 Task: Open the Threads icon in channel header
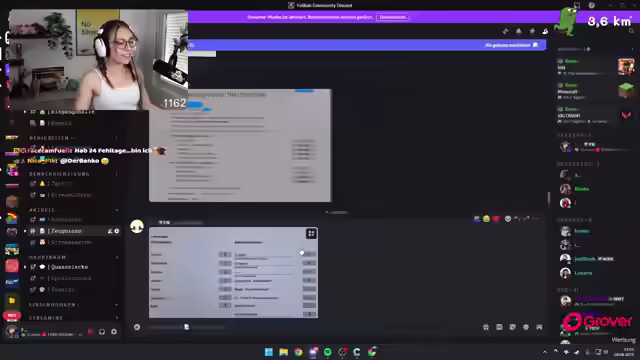[505, 31]
